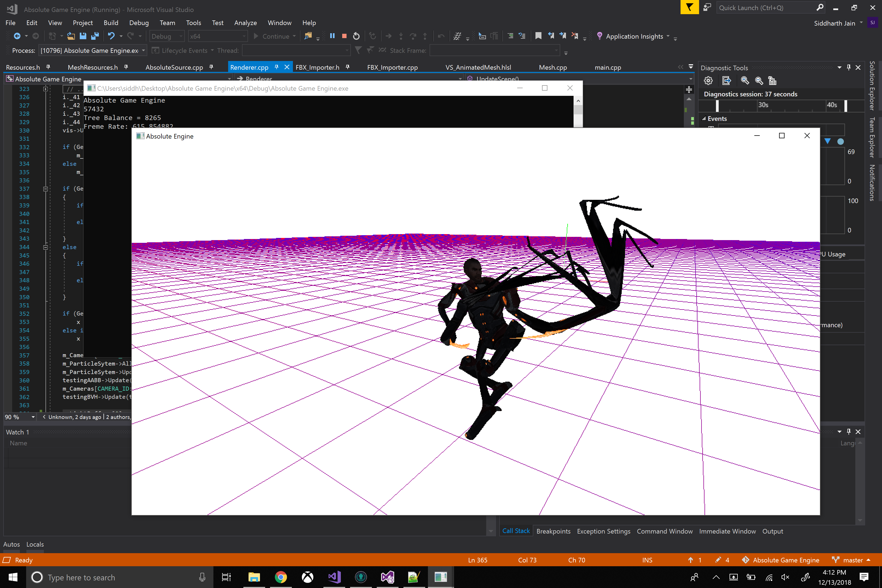
Task: Click the Absolute Game Engine repository in status bar
Action: (780, 560)
